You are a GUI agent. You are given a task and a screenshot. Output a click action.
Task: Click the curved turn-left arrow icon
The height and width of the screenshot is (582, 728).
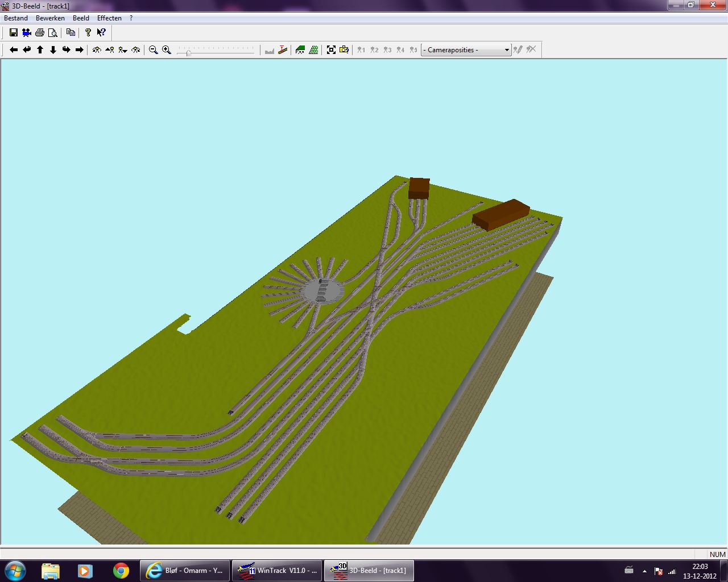point(27,50)
